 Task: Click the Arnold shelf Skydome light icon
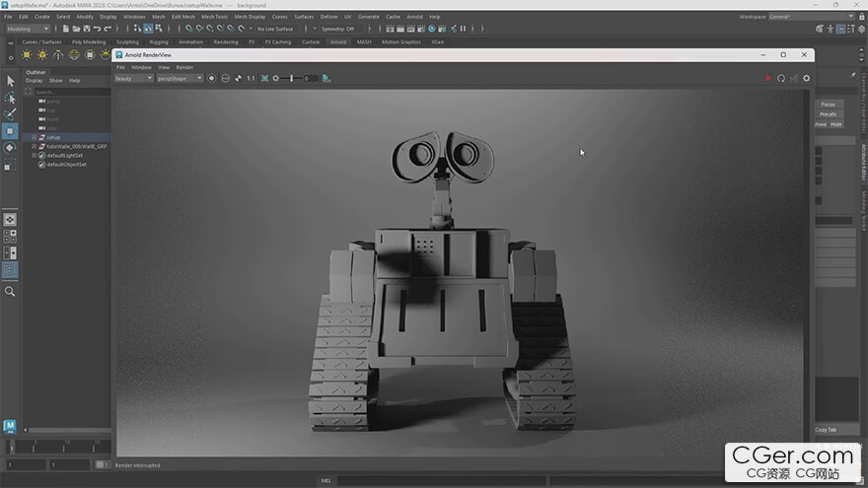(x=74, y=55)
